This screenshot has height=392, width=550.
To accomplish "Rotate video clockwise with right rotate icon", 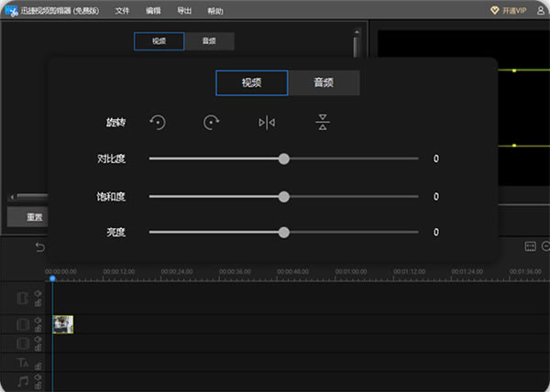I will coord(212,122).
